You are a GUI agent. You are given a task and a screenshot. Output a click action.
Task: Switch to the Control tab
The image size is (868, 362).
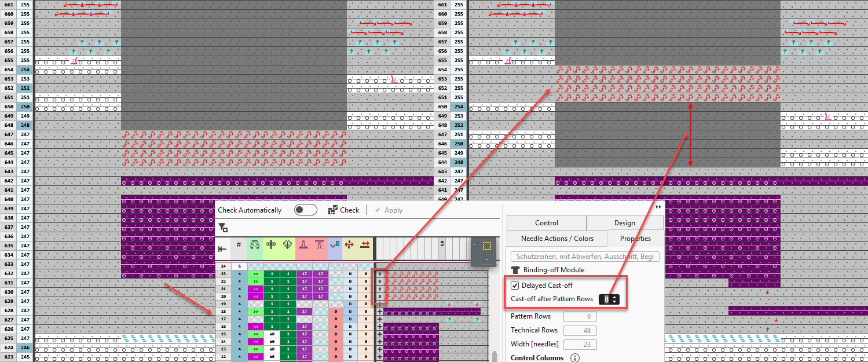click(x=546, y=223)
